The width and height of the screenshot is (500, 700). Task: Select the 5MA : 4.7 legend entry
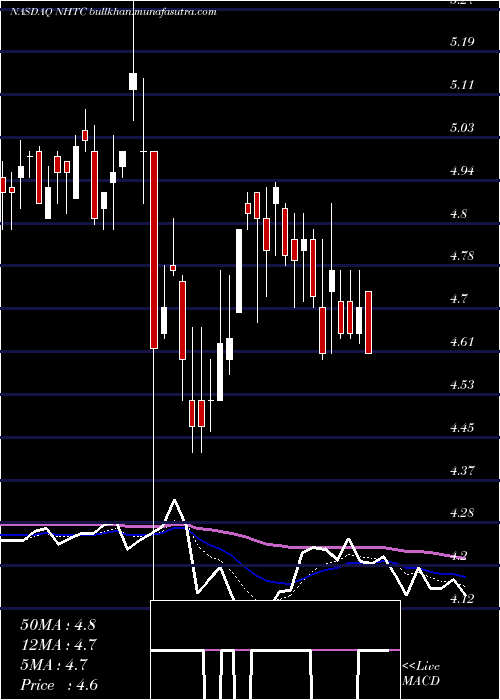coord(54,665)
